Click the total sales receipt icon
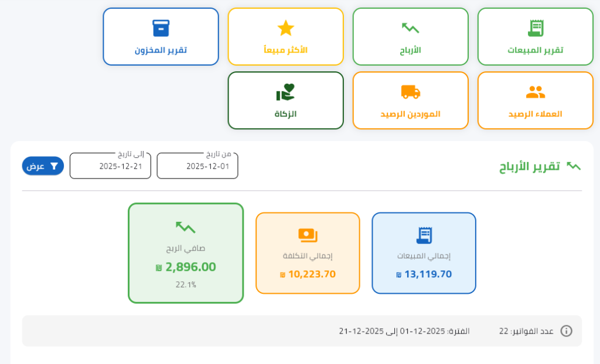 424,235
